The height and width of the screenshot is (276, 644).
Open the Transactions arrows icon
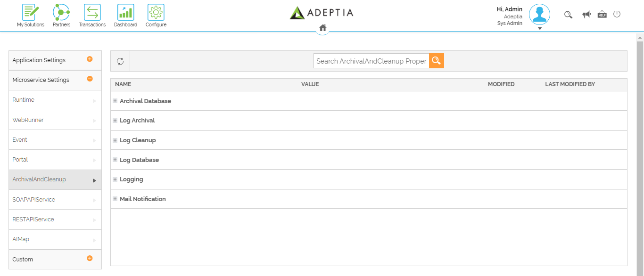coord(92,12)
